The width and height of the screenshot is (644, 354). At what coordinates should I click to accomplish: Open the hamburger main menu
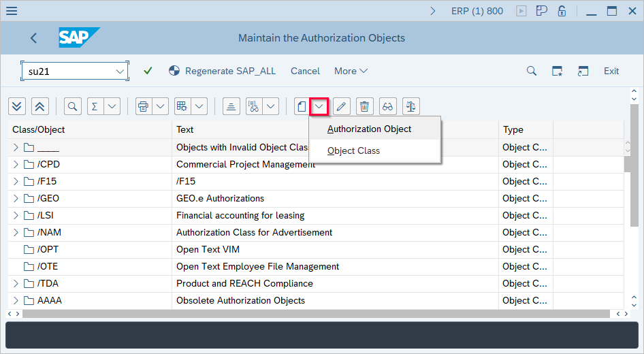(x=12, y=11)
